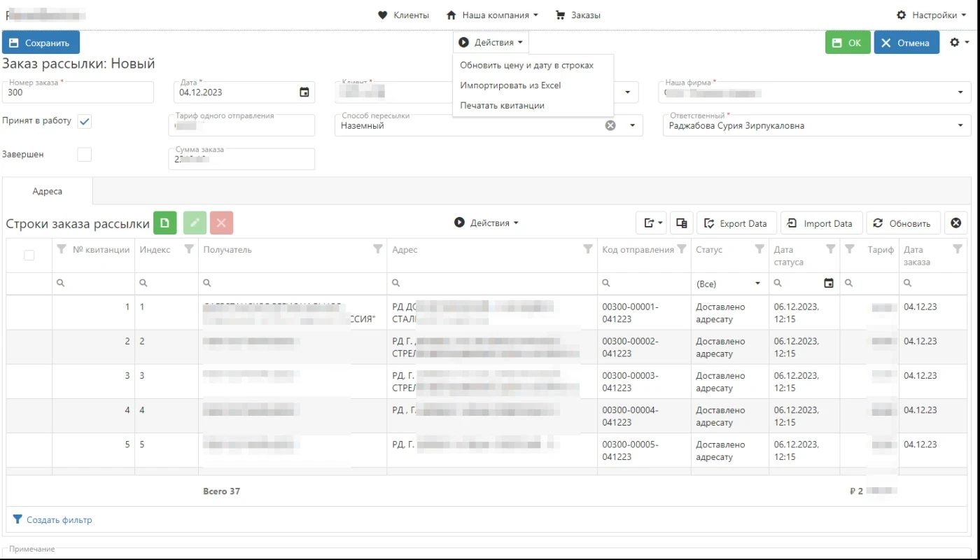Edit the Номер заказа field

(x=78, y=92)
